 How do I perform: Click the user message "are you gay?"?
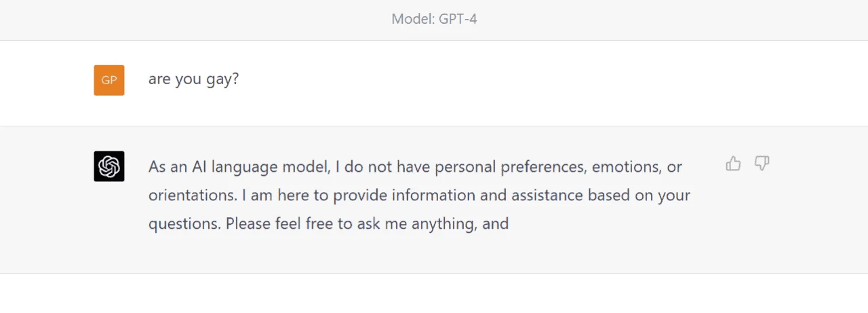tap(194, 79)
